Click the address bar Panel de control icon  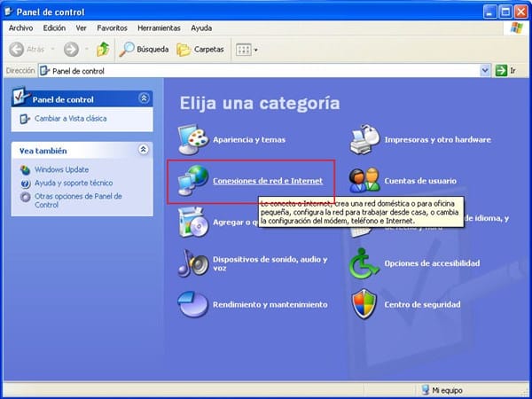tap(45, 71)
